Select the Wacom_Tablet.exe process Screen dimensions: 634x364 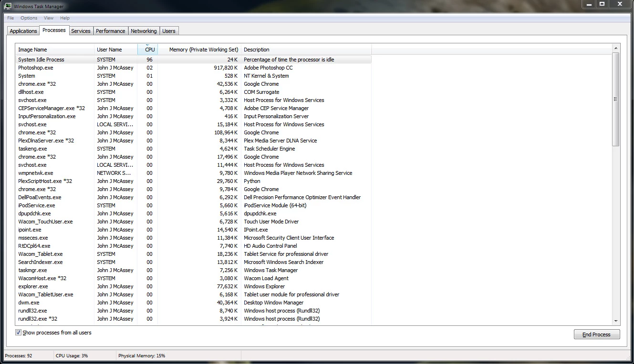[x=193, y=254]
